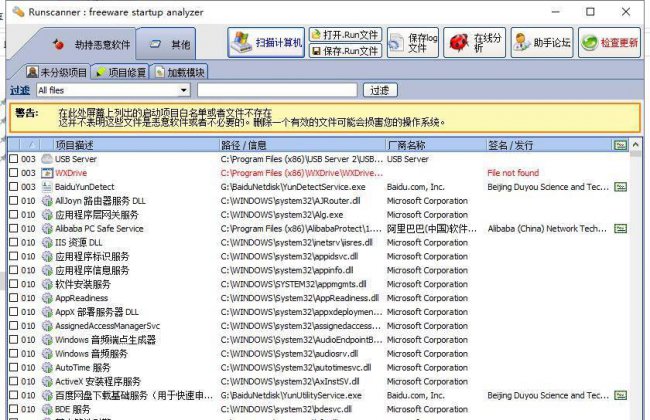Image resolution: width=650 pixels, height=420 pixels.
Task: Click the filter text input field
Action: [x=277, y=90]
